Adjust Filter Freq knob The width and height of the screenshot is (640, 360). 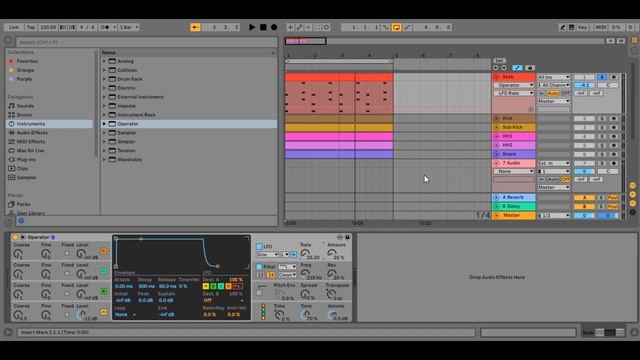click(x=305, y=273)
